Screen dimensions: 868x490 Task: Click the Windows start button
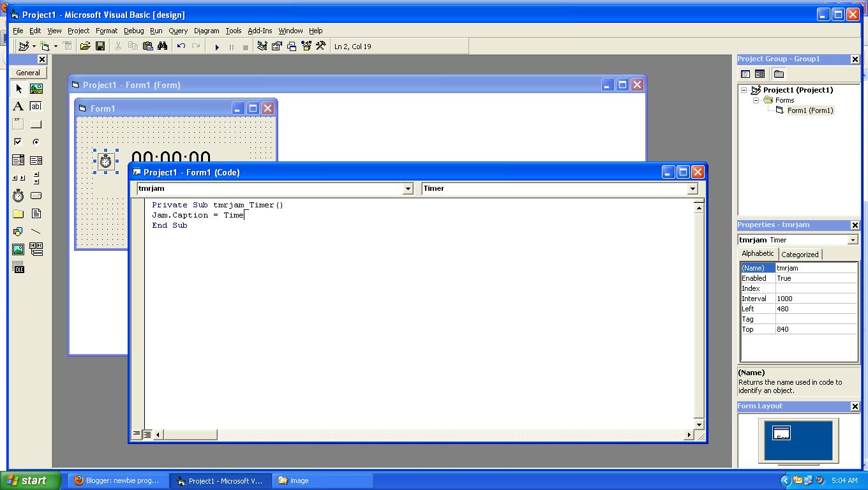31,480
